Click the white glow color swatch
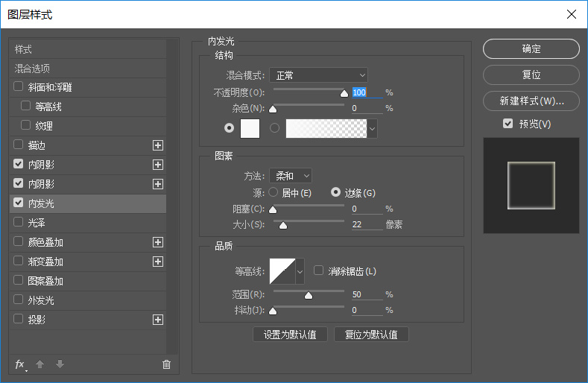 pos(250,128)
